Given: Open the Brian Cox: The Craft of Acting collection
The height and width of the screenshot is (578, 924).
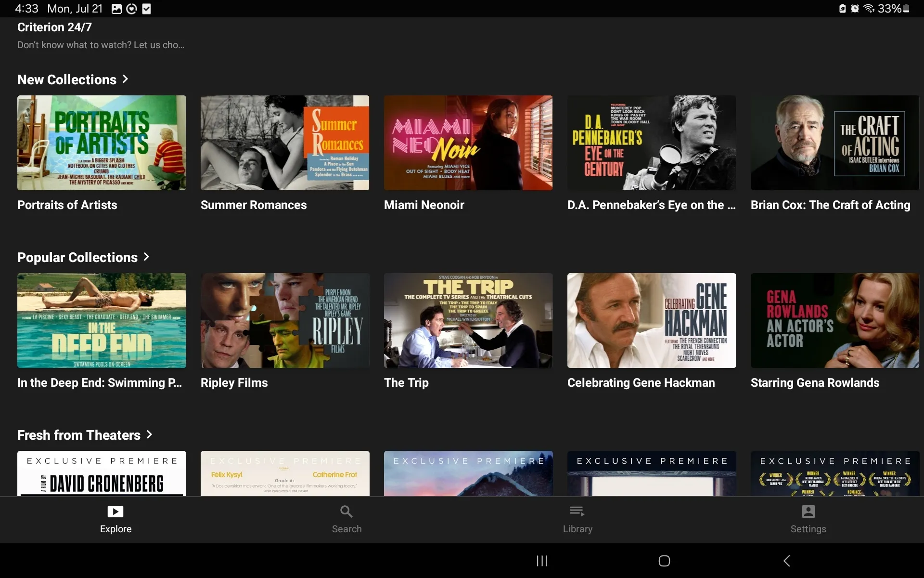Looking at the screenshot, I should pos(834,143).
